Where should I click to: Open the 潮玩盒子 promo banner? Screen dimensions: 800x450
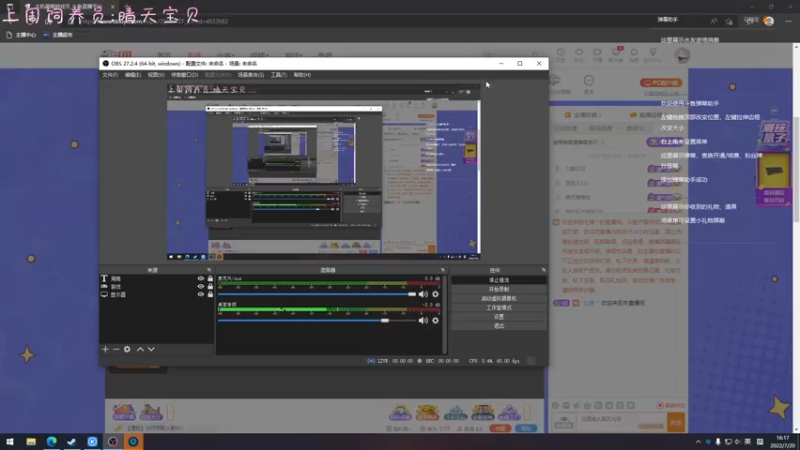tap(774, 163)
